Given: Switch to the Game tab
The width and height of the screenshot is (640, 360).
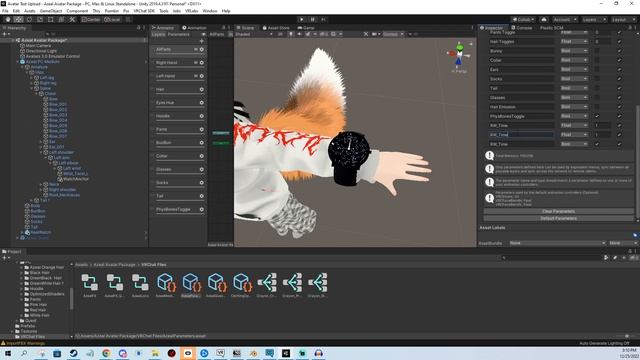Looking at the screenshot, I should pos(306,28).
